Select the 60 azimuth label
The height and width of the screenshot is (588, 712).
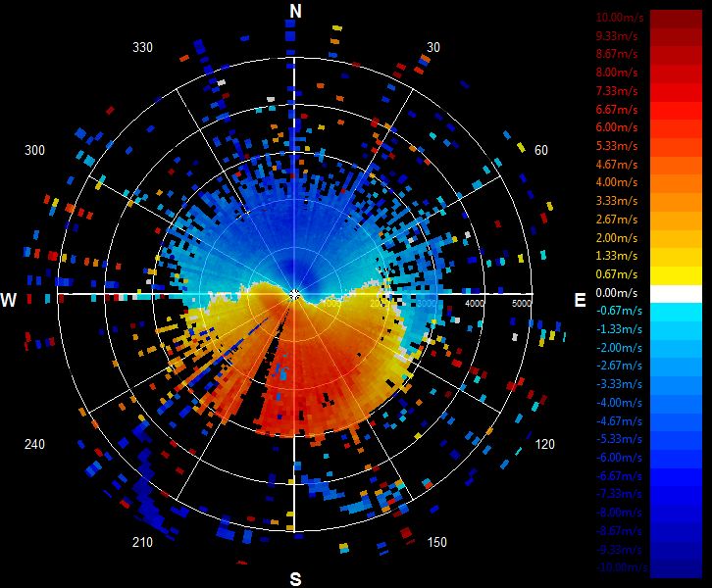point(540,150)
